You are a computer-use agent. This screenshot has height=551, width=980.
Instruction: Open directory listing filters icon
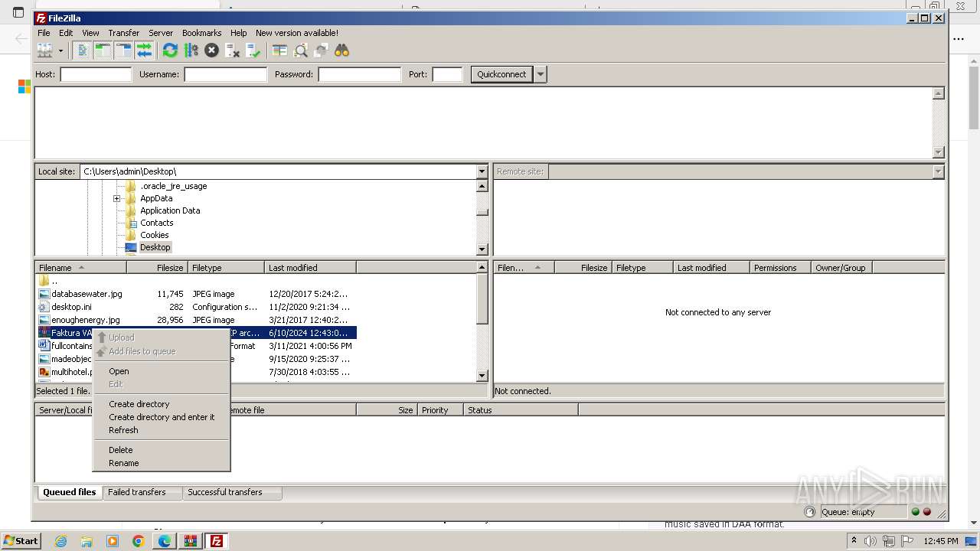(x=279, y=51)
